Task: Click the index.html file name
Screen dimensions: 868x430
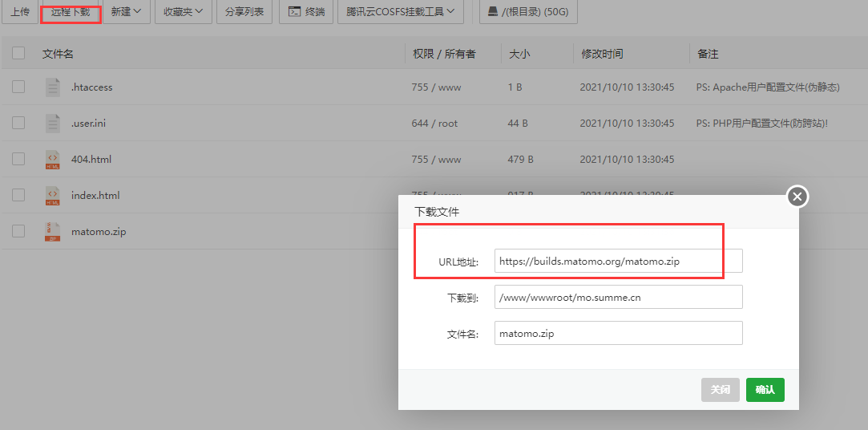Action: 95,196
